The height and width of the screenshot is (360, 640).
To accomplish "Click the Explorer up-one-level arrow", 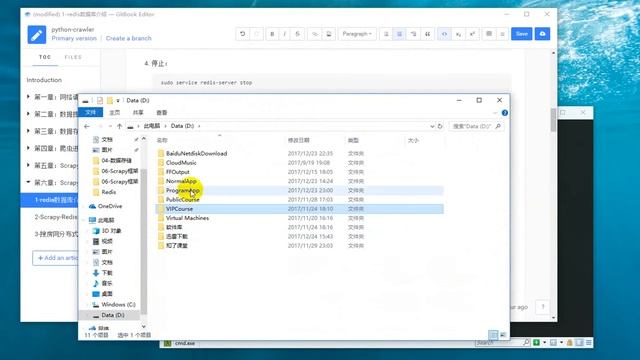I will (120, 127).
